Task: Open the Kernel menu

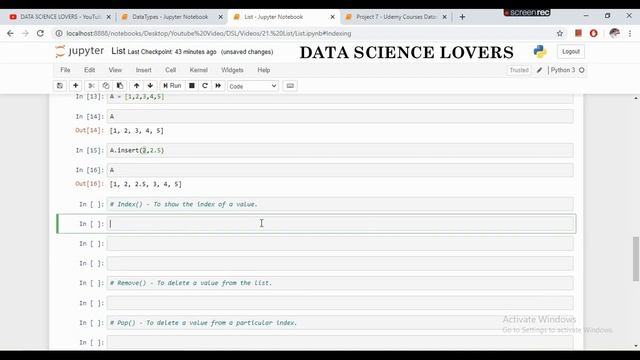Action: point(199,70)
